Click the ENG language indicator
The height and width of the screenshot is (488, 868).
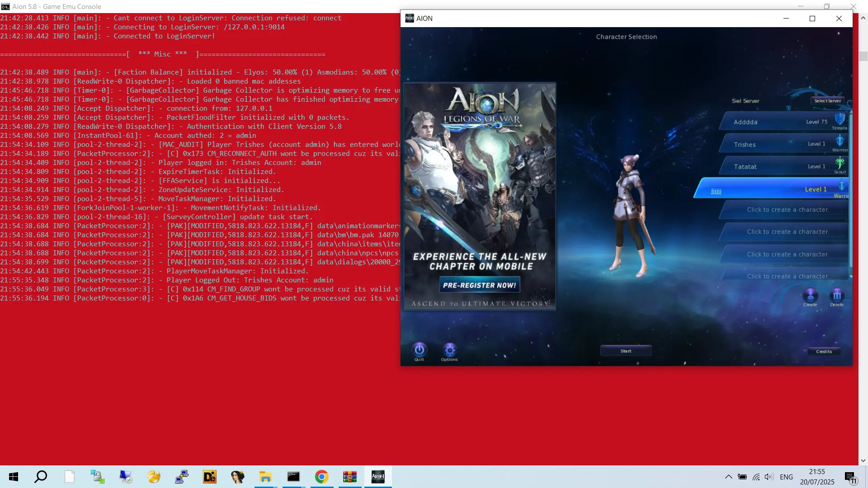pos(786,477)
